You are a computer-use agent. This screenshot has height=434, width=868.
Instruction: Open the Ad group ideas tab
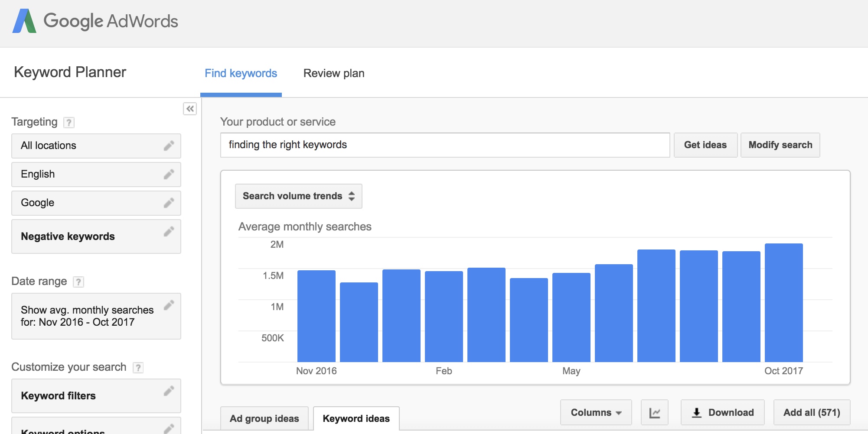click(264, 418)
